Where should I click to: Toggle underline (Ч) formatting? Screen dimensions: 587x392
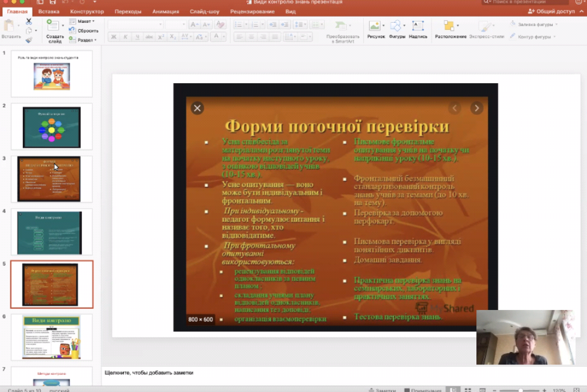click(x=138, y=37)
